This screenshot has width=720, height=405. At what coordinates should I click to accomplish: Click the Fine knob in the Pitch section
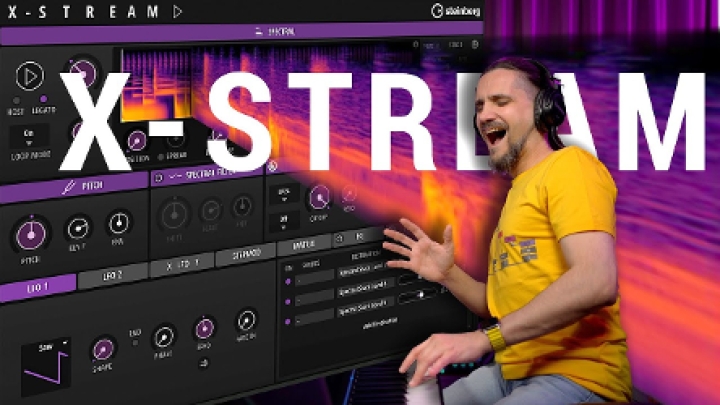(x=119, y=223)
